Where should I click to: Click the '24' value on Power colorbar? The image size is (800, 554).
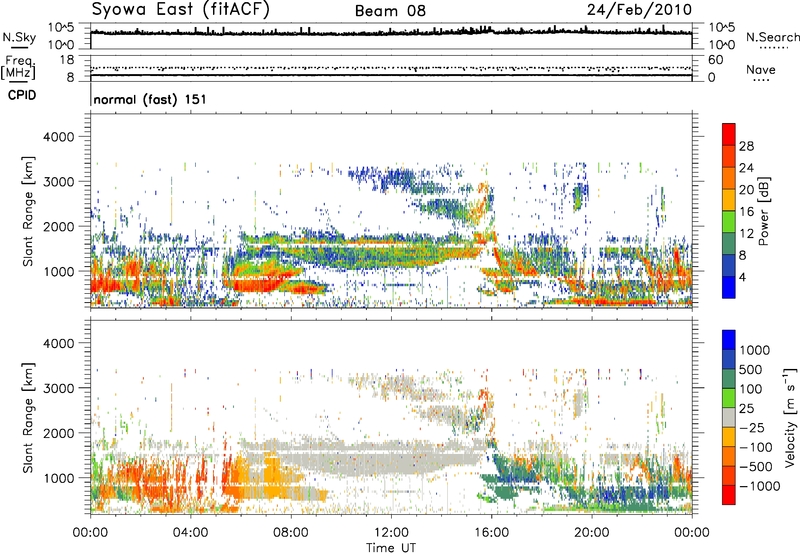click(746, 168)
